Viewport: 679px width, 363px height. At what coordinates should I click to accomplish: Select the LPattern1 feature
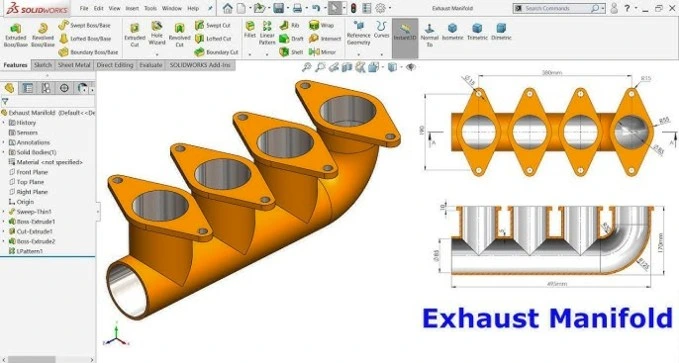pyautogui.click(x=26, y=251)
